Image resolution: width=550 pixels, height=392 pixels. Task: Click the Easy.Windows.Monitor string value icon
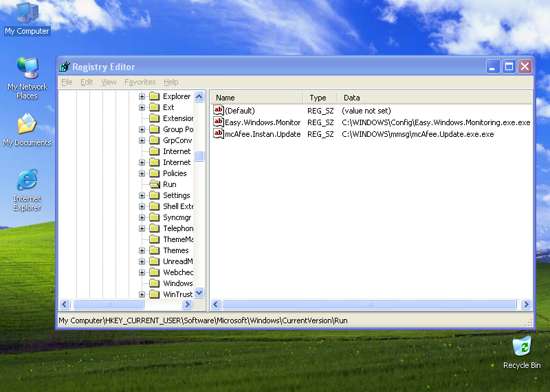tap(218, 122)
